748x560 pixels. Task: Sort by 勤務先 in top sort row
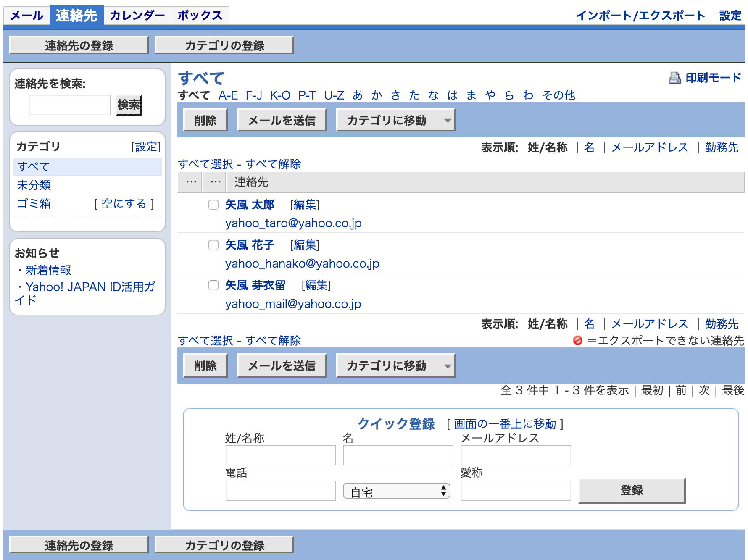[x=722, y=147]
